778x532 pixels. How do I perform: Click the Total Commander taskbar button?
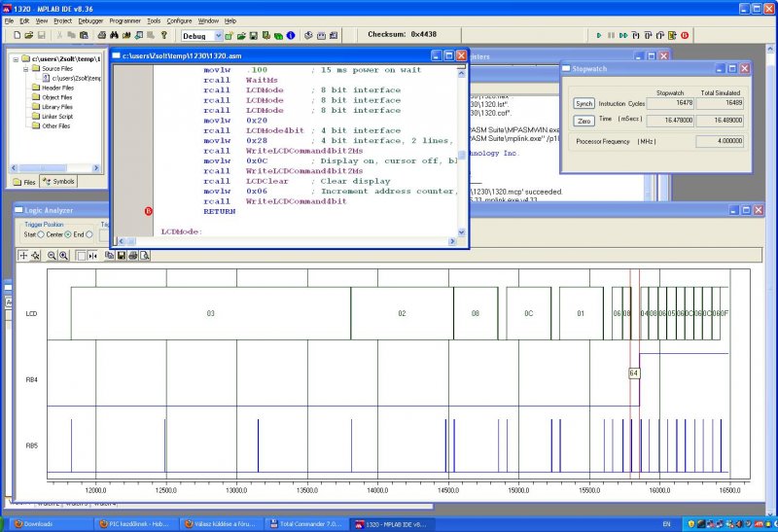tap(307, 524)
